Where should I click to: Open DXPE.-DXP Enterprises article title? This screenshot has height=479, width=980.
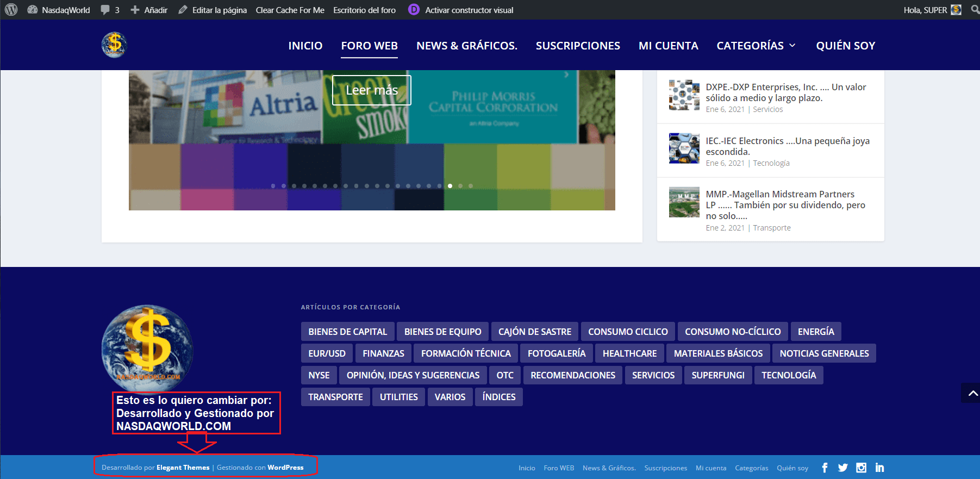pos(786,92)
